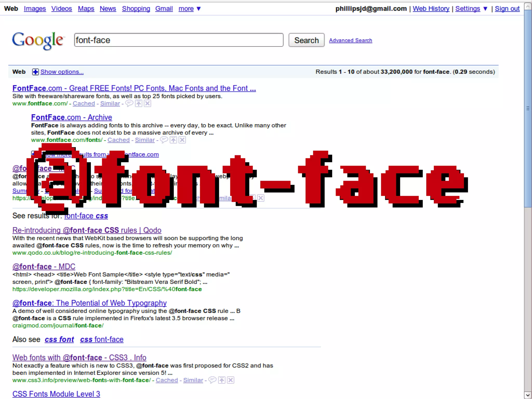Image resolution: width=532 pixels, height=399 pixels.
Task: Promote the FontFace.com result with up-arrow icon
Action: point(139,103)
